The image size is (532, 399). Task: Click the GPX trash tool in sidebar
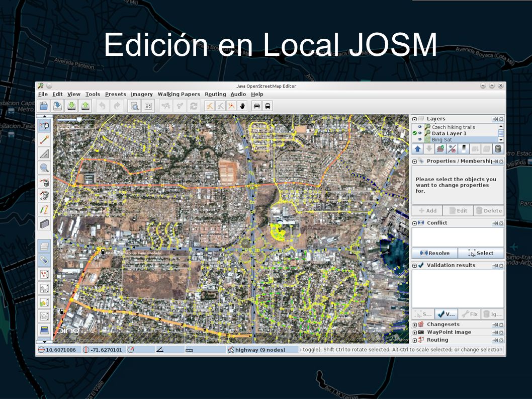pyautogui.click(x=44, y=196)
